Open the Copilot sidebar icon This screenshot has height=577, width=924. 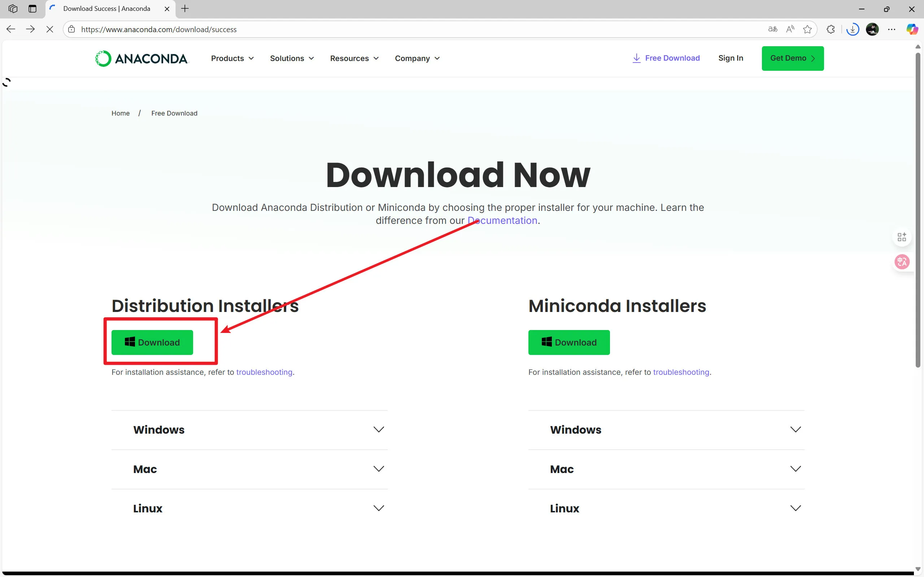click(912, 29)
